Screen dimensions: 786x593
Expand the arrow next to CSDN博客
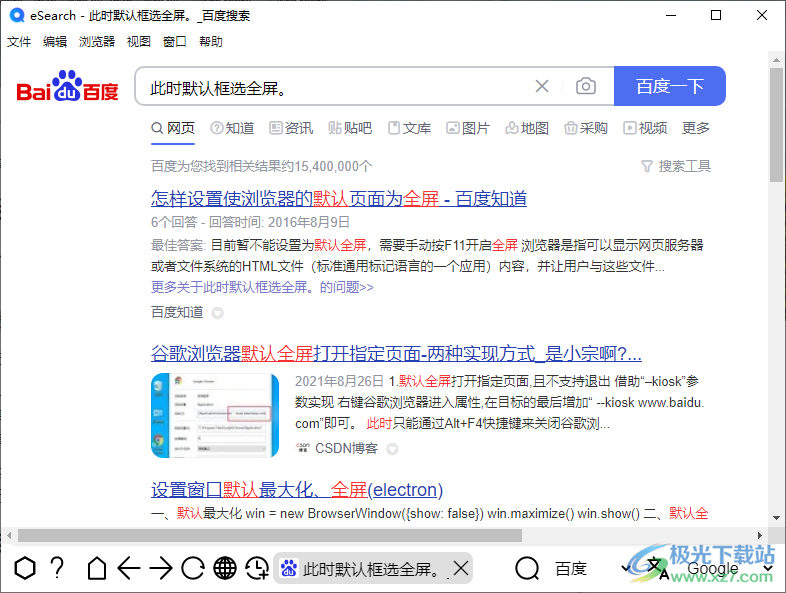point(392,449)
